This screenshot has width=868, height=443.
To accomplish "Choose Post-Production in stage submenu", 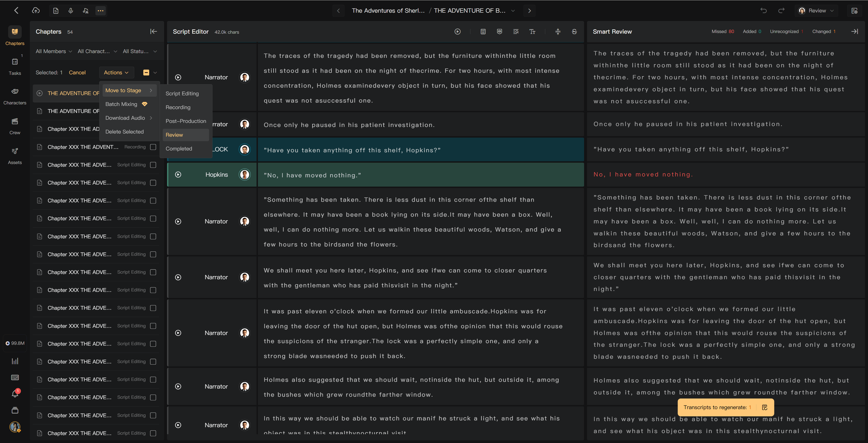I will 186,121.
